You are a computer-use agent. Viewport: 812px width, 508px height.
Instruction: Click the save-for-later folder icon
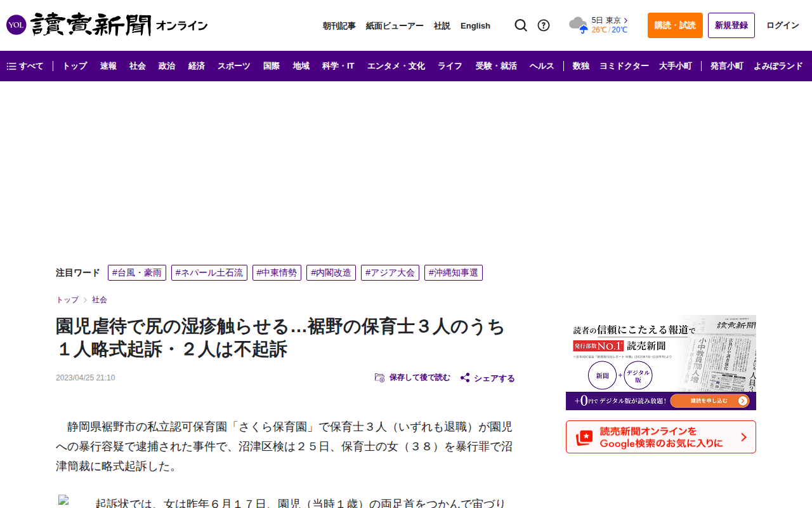click(379, 378)
